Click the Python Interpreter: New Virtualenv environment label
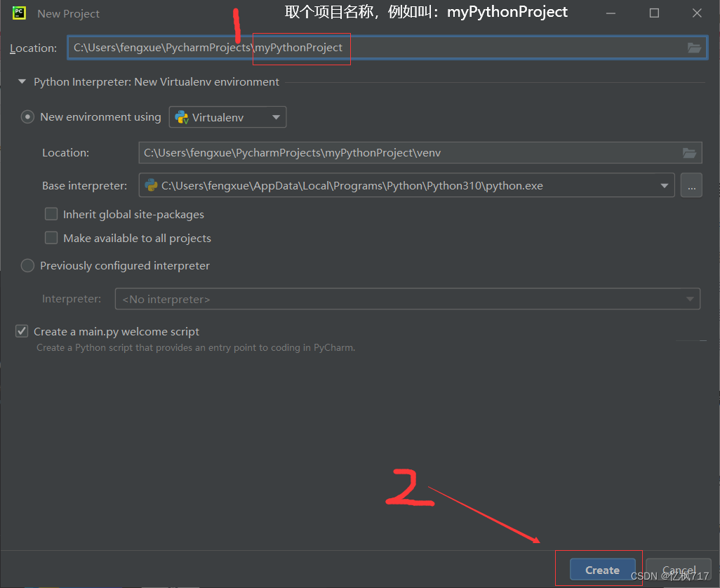 coord(156,81)
